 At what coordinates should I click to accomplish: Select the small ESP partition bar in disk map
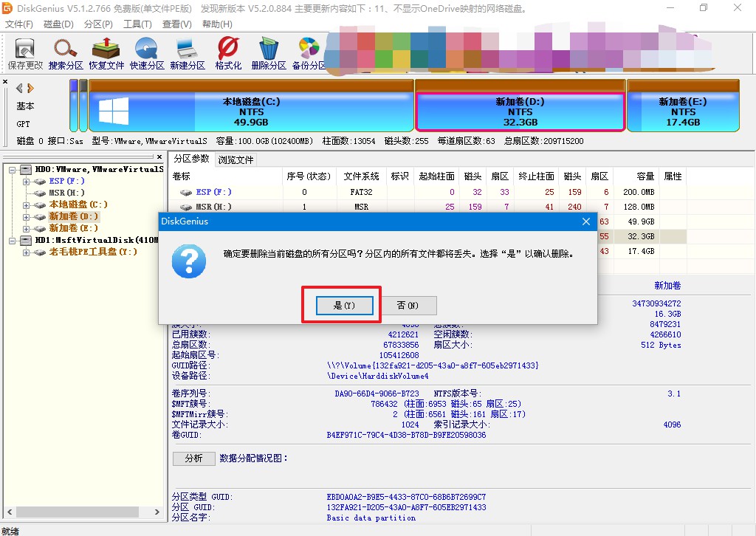(x=73, y=106)
